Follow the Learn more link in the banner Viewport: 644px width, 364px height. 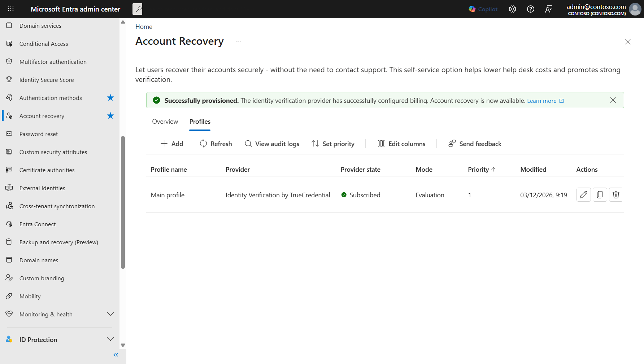click(x=545, y=101)
